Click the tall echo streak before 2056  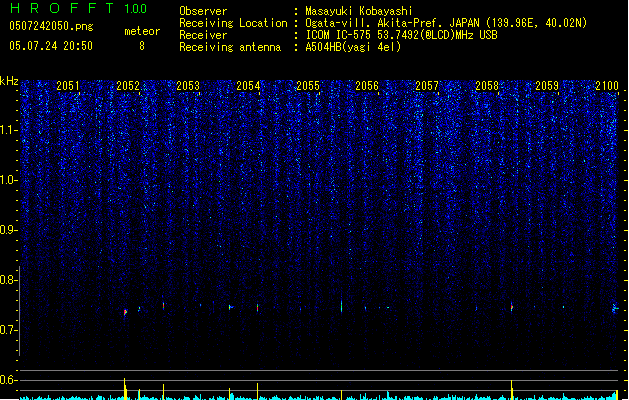tap(341, 306)
